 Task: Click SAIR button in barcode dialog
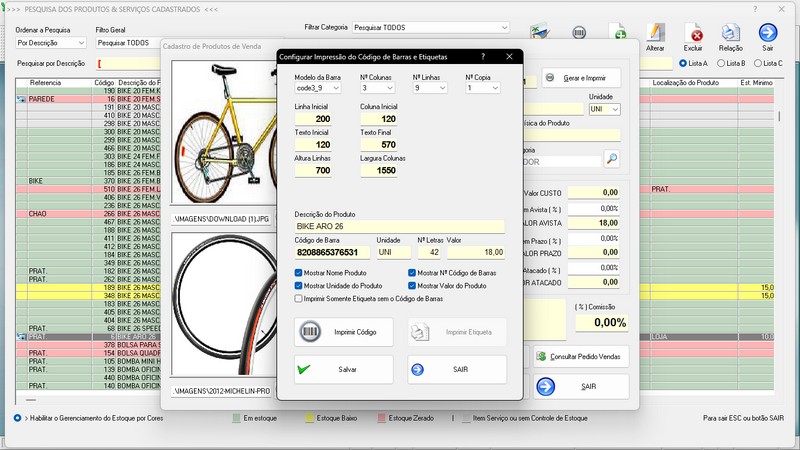[x=457, y=369]
